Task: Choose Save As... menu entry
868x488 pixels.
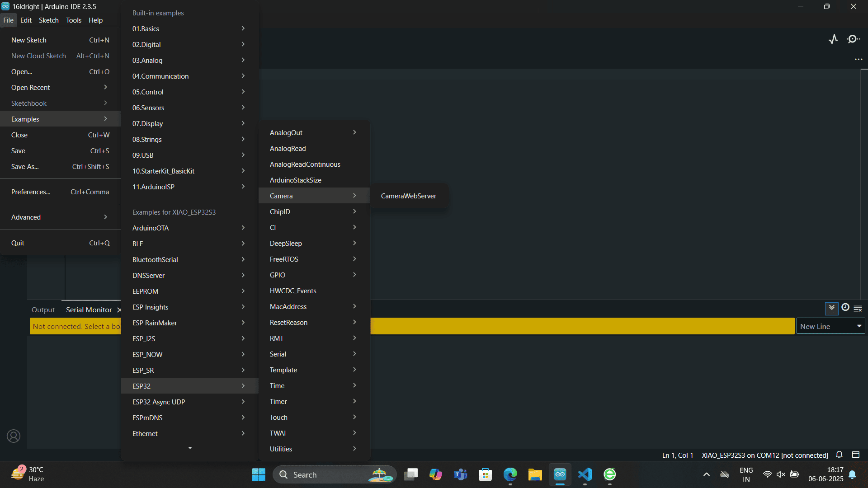Action: point(61,167)
